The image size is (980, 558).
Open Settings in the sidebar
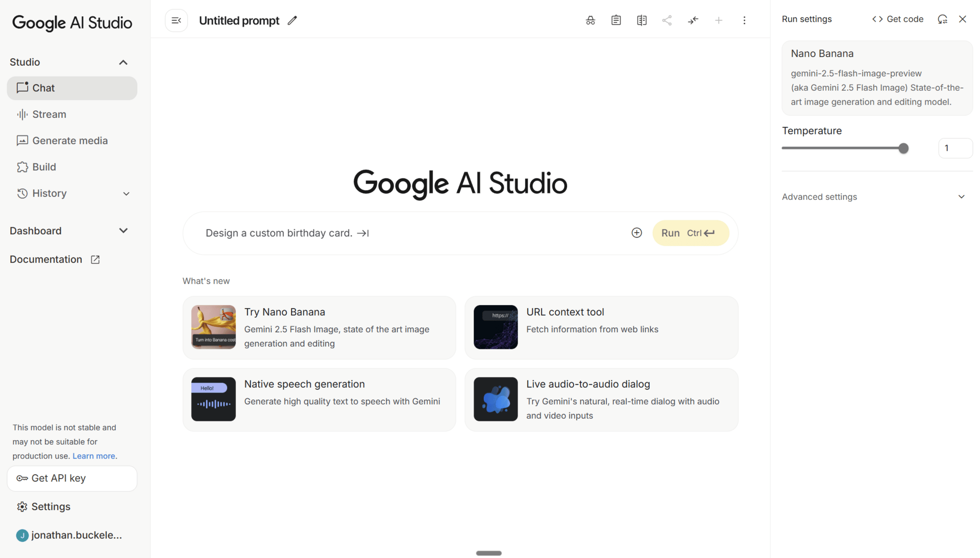coord(43,507)
